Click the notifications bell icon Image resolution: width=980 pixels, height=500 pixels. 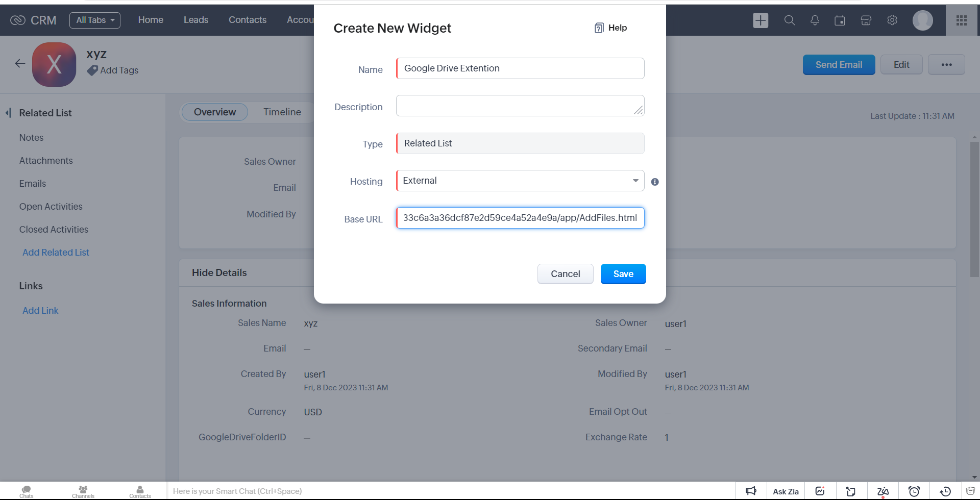[x=815, y=20]
